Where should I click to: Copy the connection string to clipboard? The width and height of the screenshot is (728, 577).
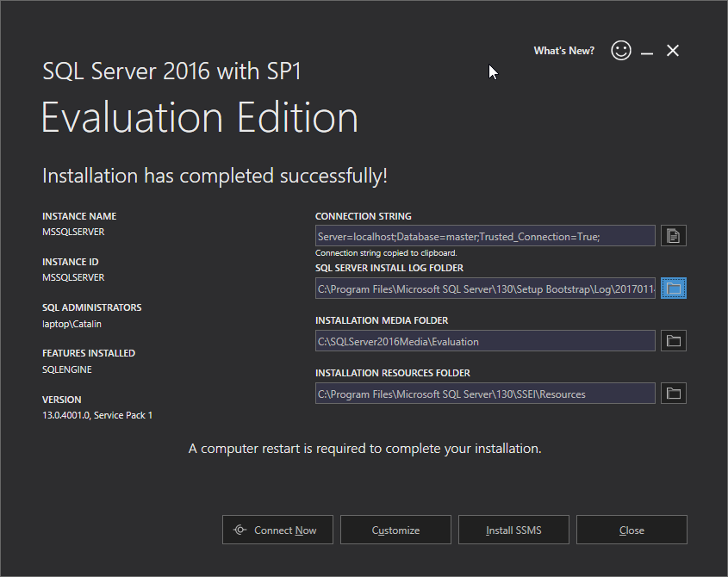point(673,236)
